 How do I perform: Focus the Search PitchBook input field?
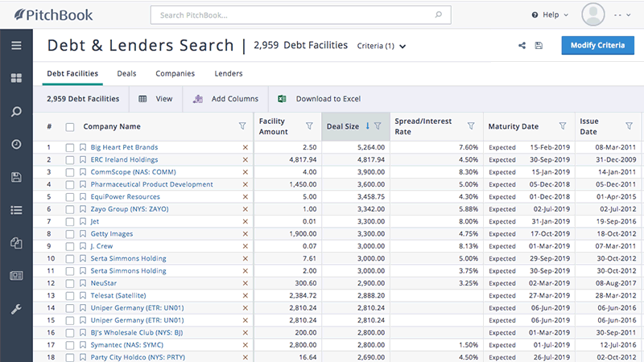pyautogui.click(x=300, y=14)
